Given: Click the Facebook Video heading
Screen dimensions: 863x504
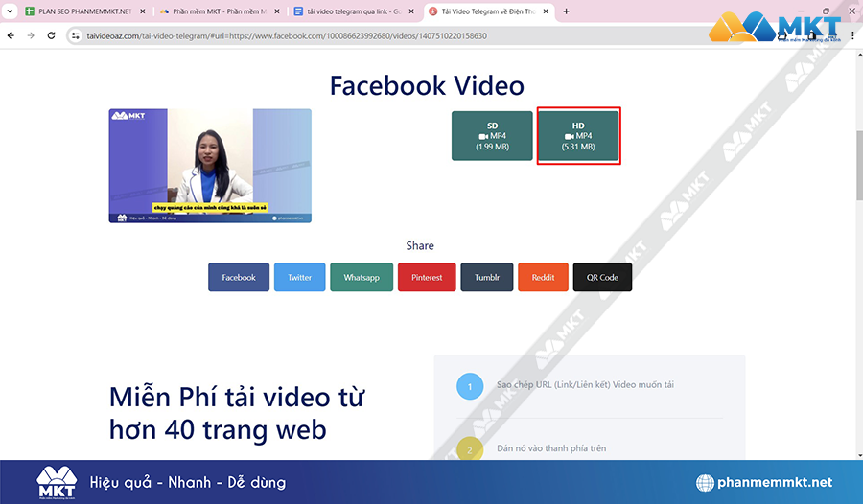Looking at the screenshot, I should pyautogui.click(x=427, y=86).
